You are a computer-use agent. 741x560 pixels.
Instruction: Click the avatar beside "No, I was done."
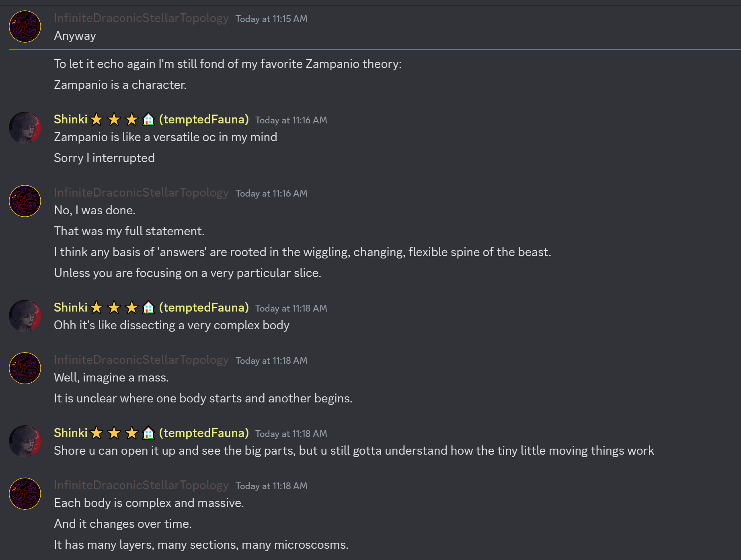25,201
